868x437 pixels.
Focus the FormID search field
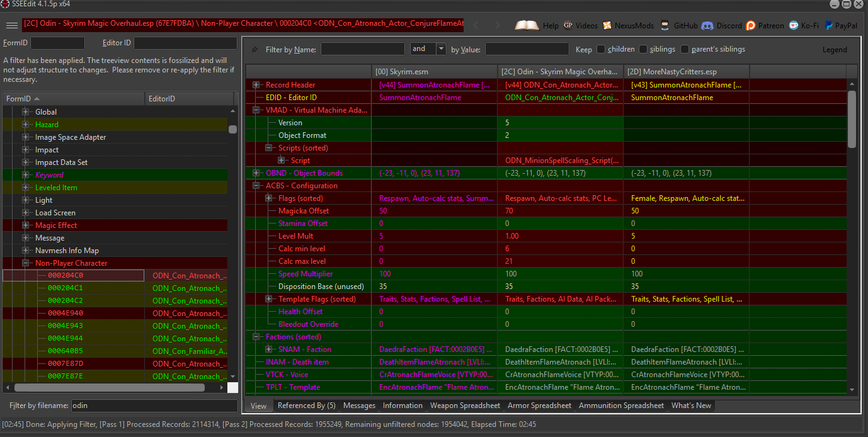(x=57, y=43)
